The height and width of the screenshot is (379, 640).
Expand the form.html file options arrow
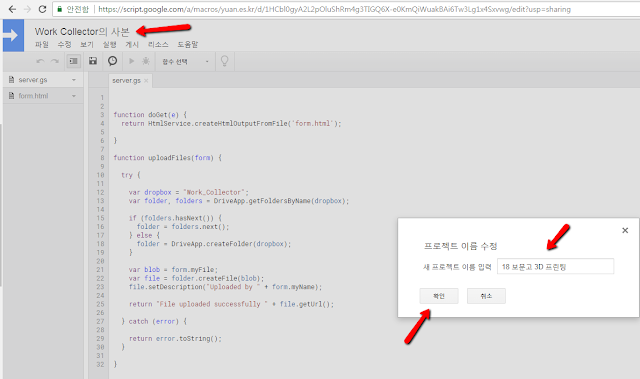tap(74, 96)
